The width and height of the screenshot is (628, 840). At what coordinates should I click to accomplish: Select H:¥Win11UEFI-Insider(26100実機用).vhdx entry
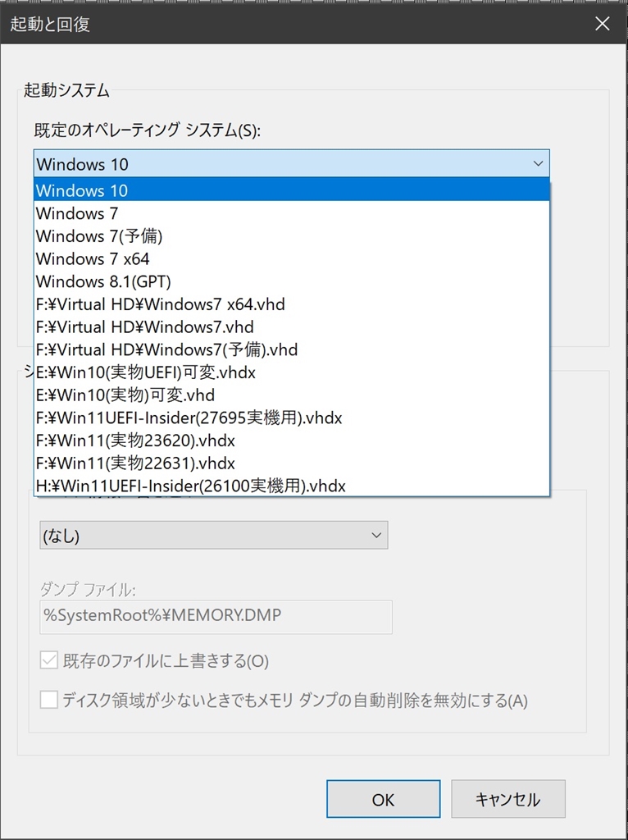pos(291,486)
